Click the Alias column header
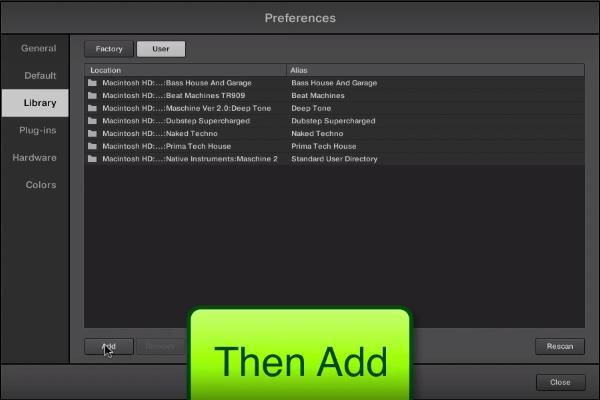600x400 pixels. (435, 70)
